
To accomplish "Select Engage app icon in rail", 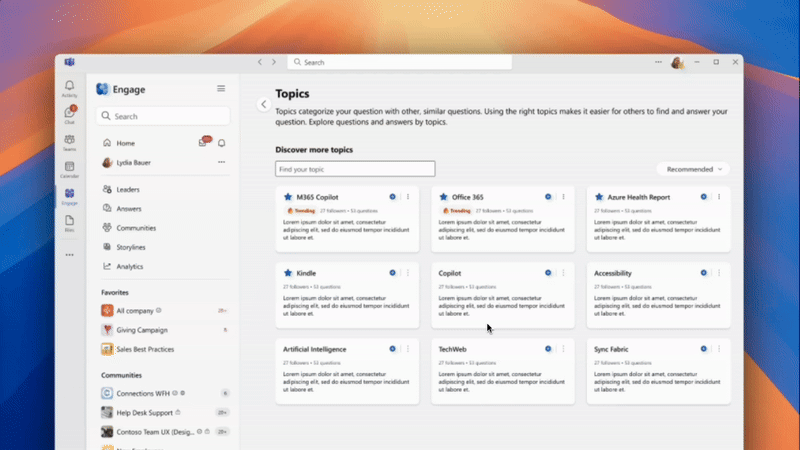I will [69, 196].
